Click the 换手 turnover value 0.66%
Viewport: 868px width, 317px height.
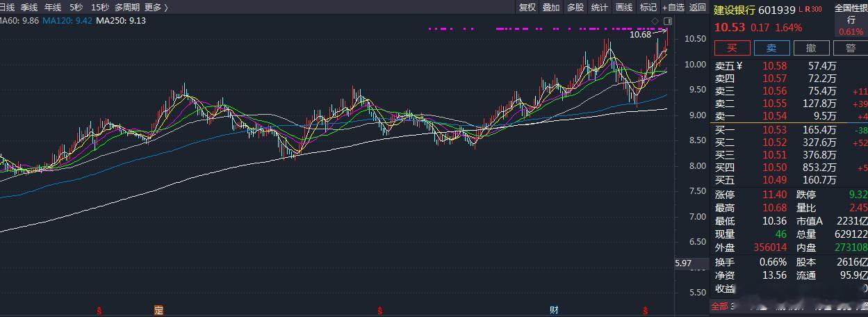(773, 262)
